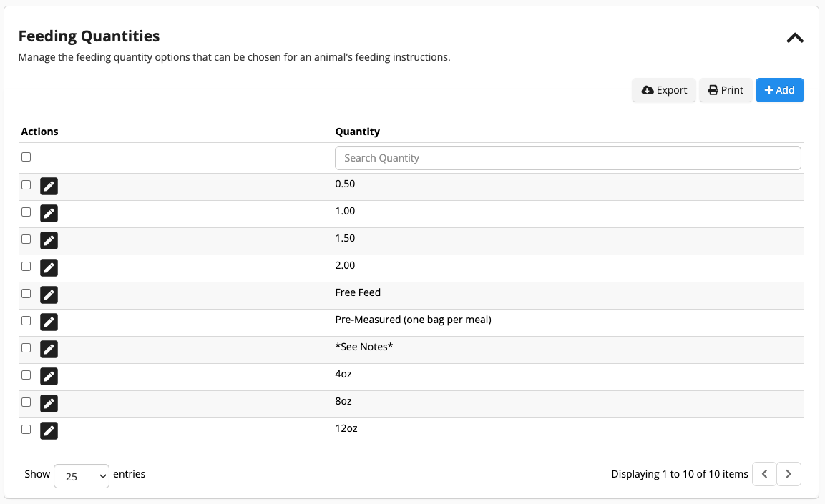Edit the 1.50 quantity row
Image resolution: width=825 pixels, height=504 pixels.
coord(49,240)
